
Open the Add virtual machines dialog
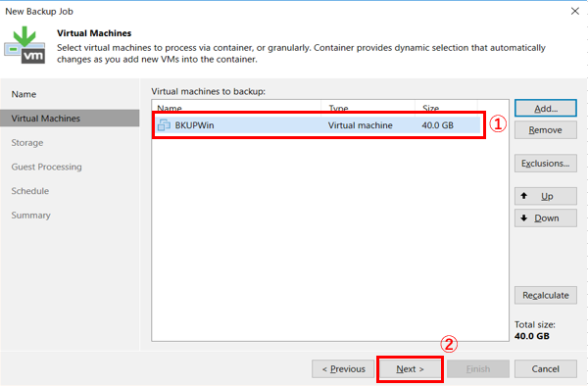[546, 109]
